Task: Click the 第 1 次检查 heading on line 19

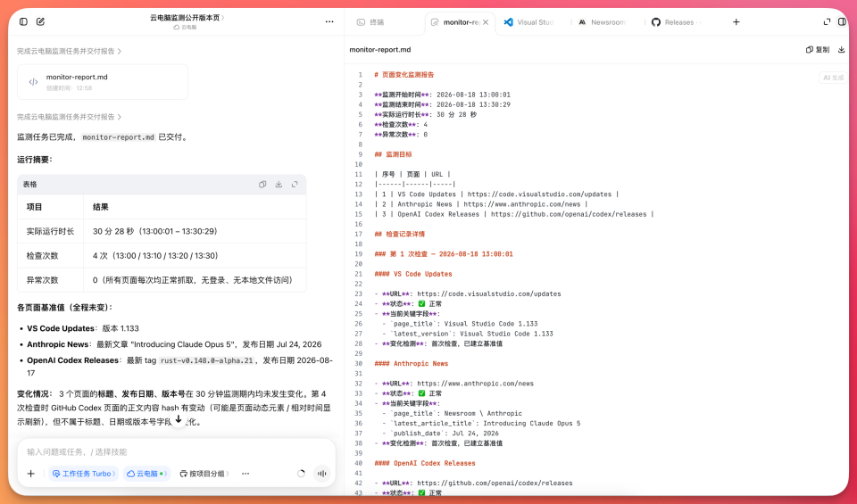Action: [444, 254]
